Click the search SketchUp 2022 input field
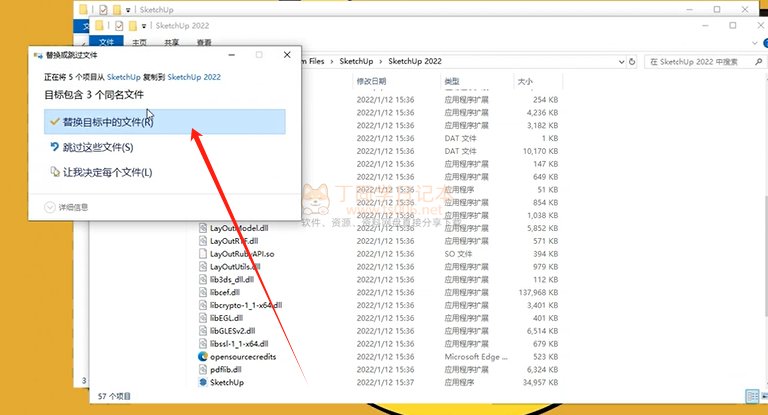The image size is (768, 415). 698,62
